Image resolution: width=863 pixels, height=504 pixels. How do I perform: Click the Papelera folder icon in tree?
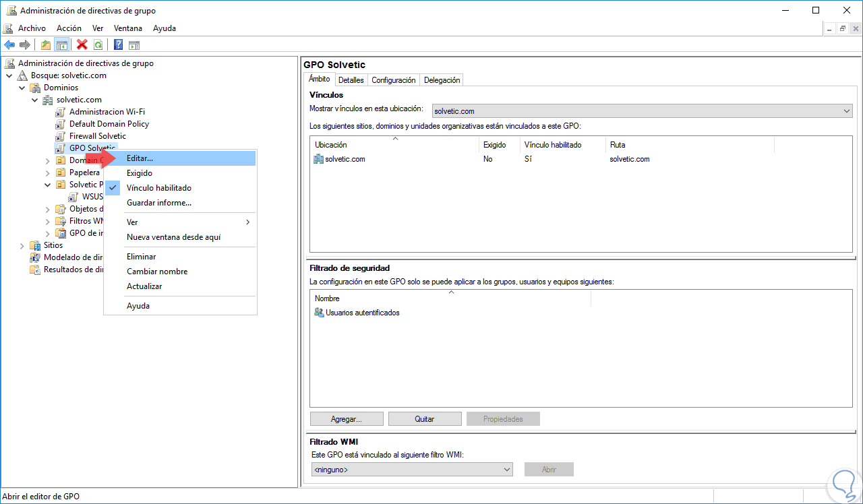pos(61,172)
